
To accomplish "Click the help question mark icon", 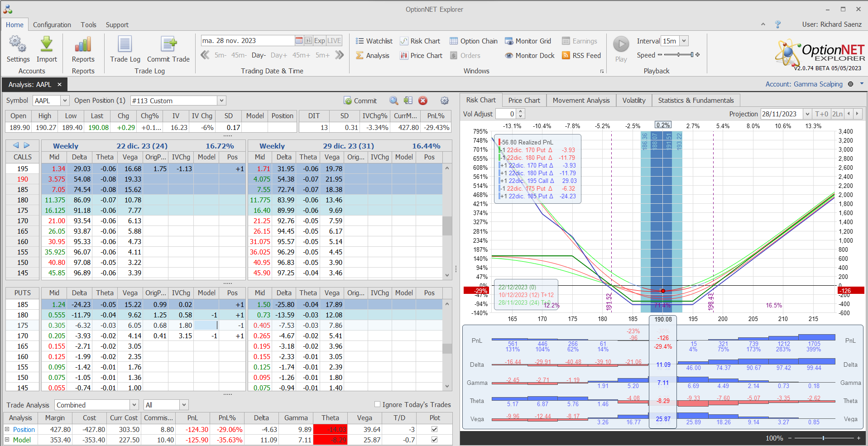I will (x=778, y=24).
